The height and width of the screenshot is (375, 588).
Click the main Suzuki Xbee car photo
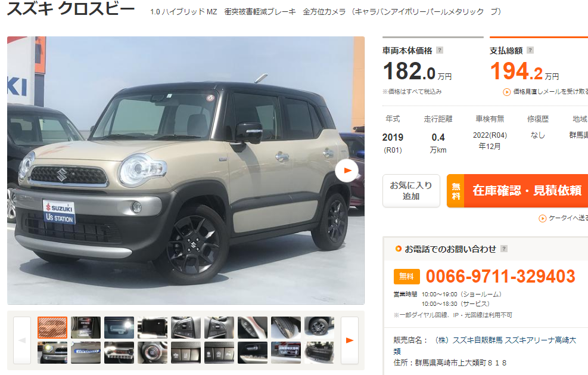[x=186, y=171]
